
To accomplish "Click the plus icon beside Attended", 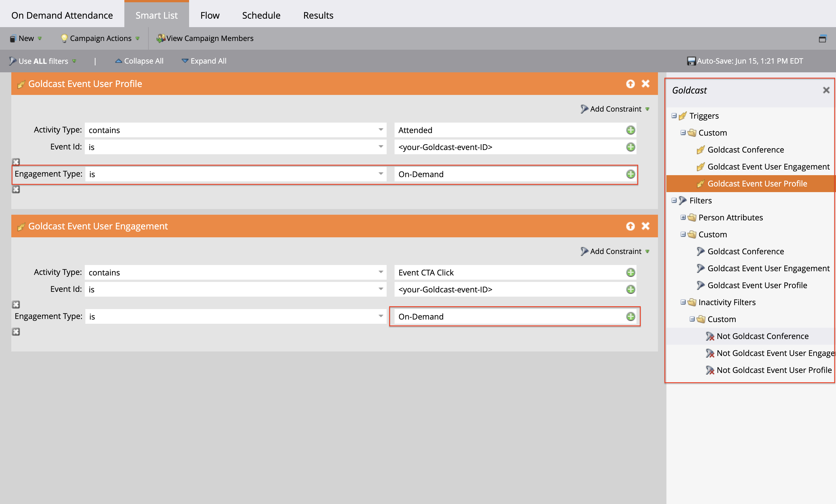I will 631,130.
